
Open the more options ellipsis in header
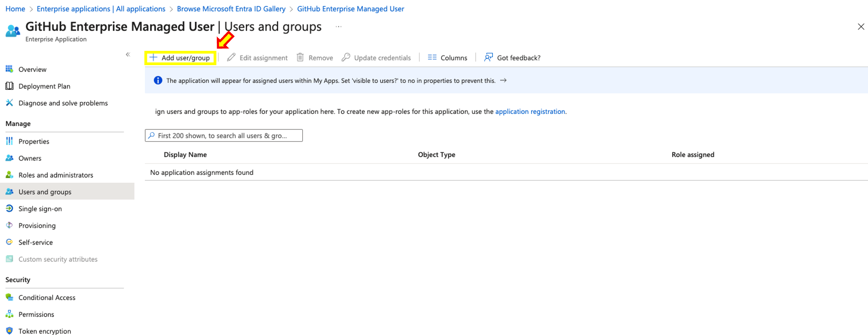[338, 26]
